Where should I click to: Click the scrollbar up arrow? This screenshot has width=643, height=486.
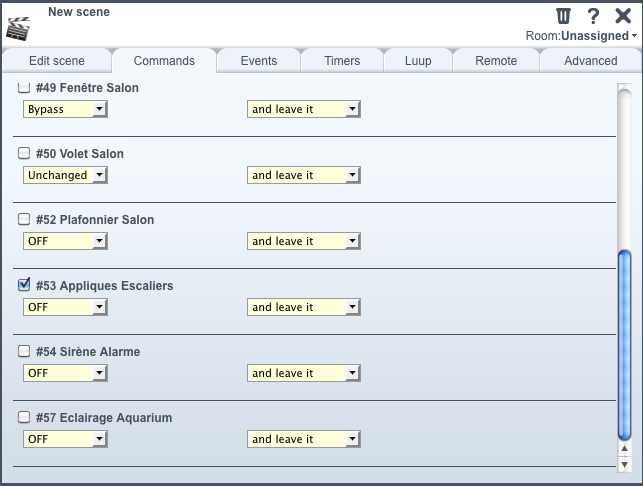tap(624, 449)
